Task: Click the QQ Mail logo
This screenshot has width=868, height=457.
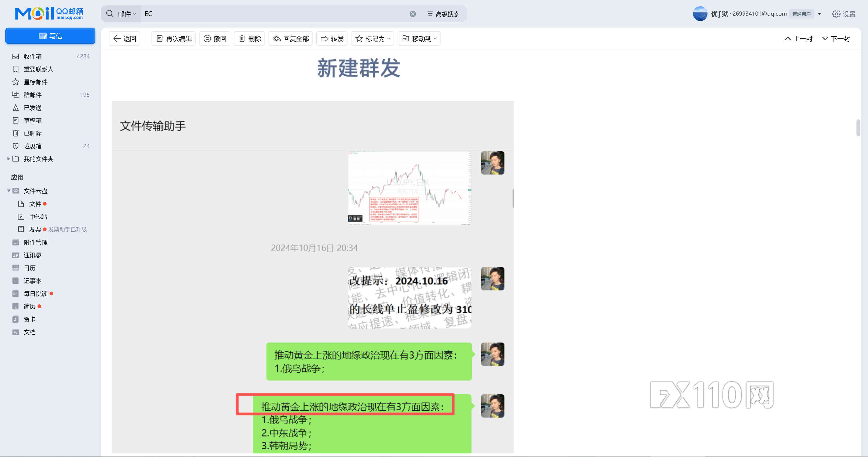Action: (49, 14)
